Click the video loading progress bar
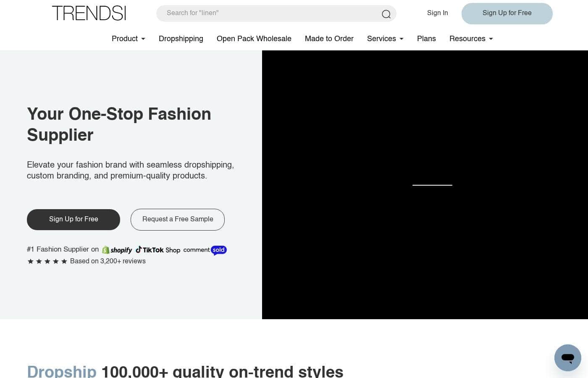The image size is (588, 378). 432,185
